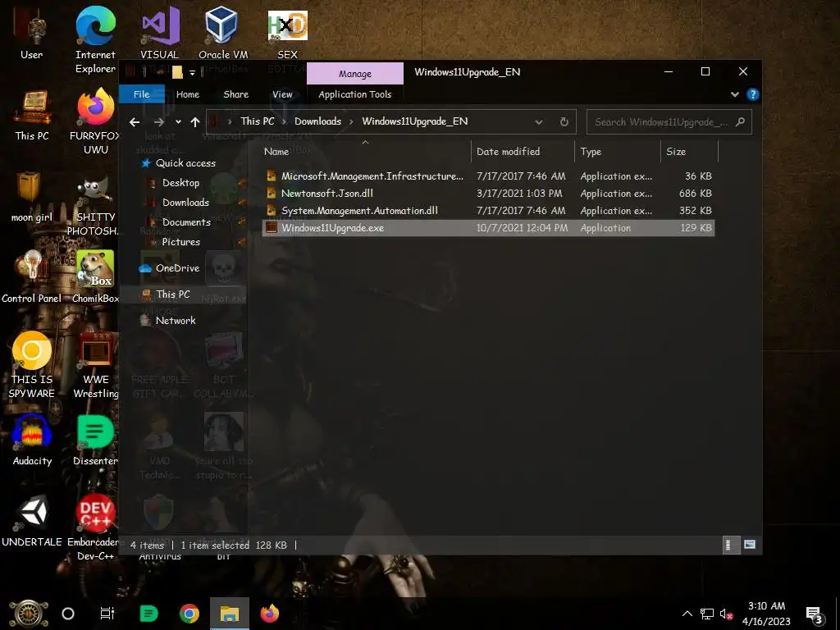Click the Start button on taskbar
This screenshot has width=840, height=630.
pos(29,614)
